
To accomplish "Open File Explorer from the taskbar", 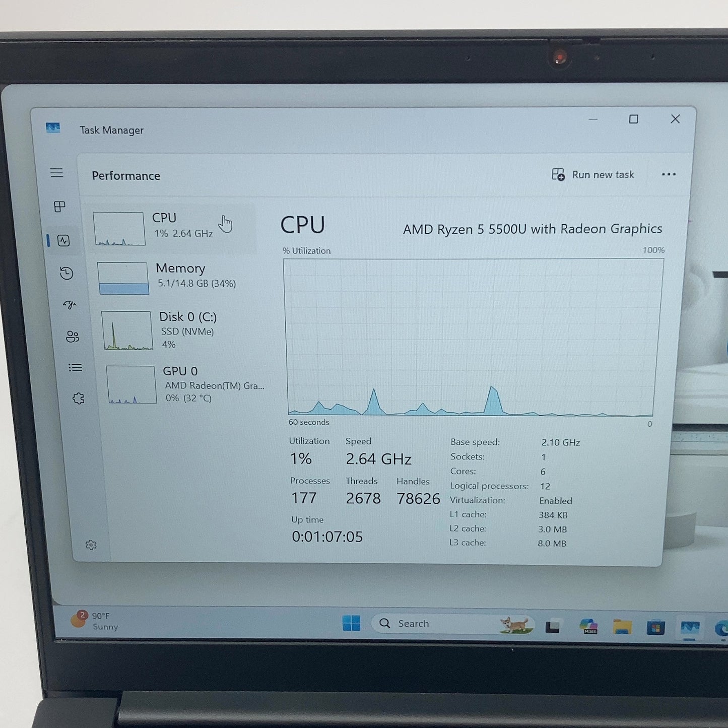I will pyautogui.click(x=622, y=627).
